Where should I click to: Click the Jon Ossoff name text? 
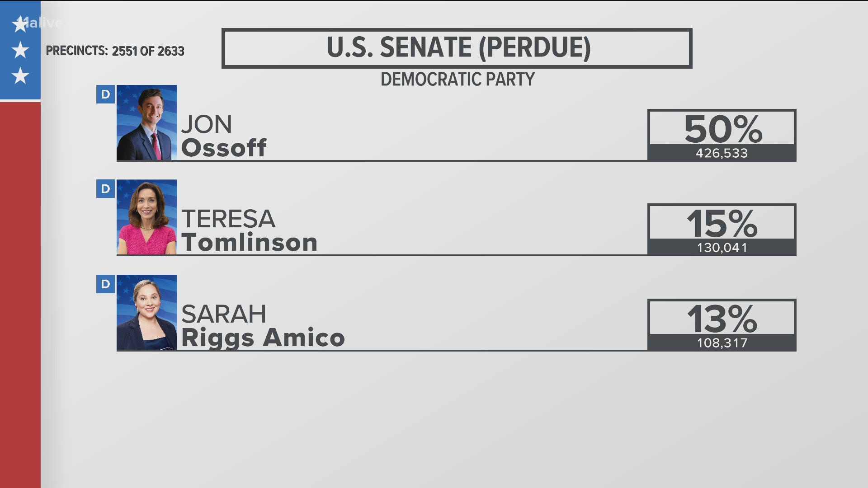224,136
